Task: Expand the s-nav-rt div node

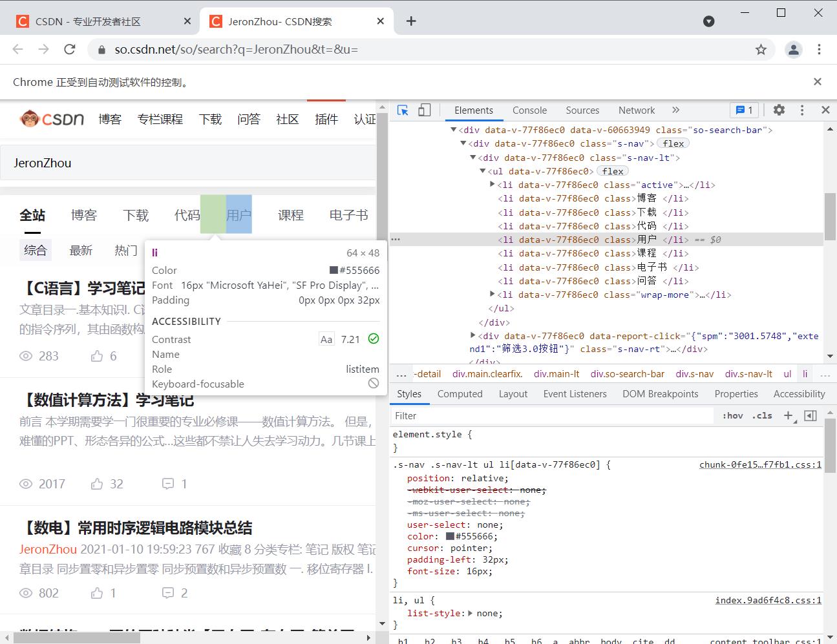Action: click(473, 335)
